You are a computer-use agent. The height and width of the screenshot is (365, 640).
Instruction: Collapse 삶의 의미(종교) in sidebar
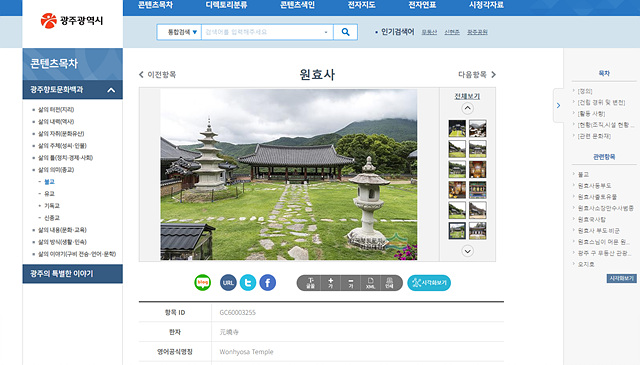click(56, 170)
